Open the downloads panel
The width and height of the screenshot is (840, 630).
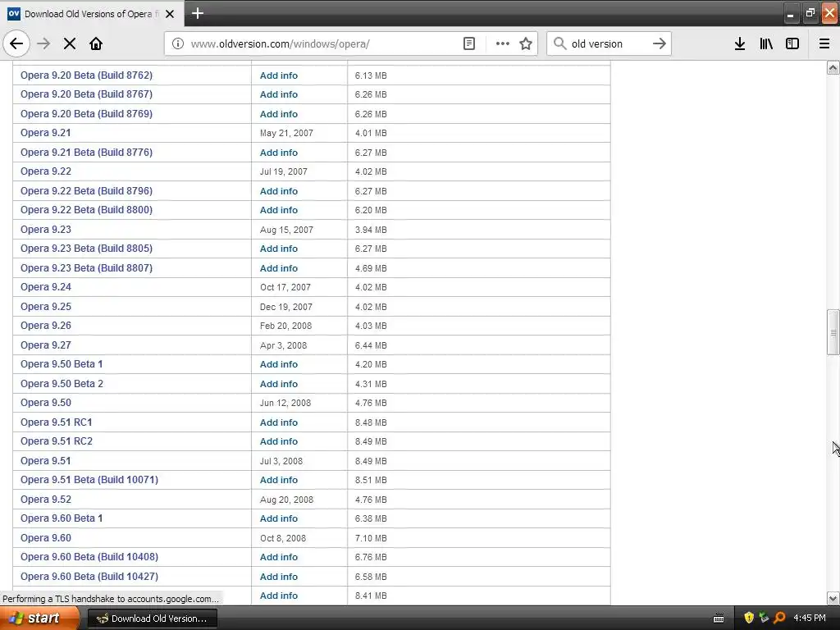tap(739, 43)
